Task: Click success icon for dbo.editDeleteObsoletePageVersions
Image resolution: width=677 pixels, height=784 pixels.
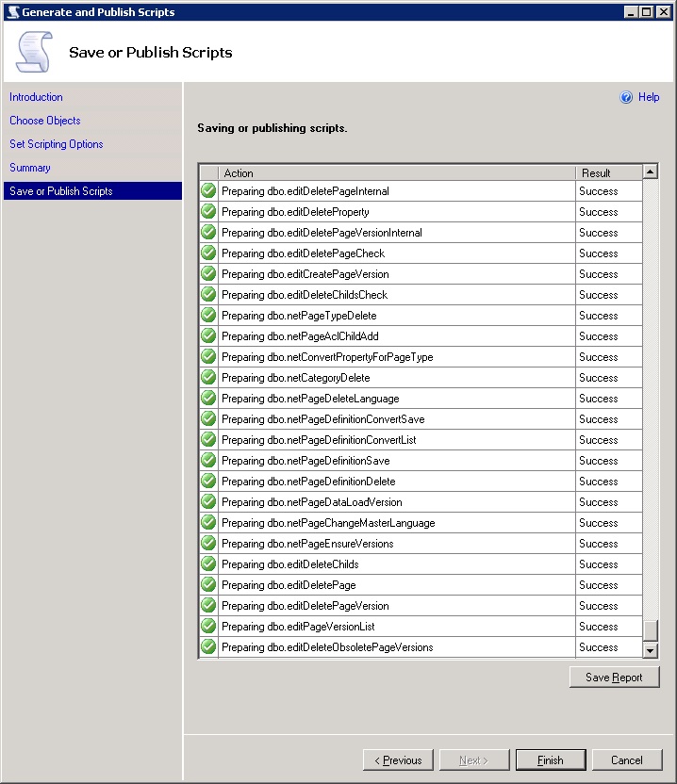Action: pos(208,647)
